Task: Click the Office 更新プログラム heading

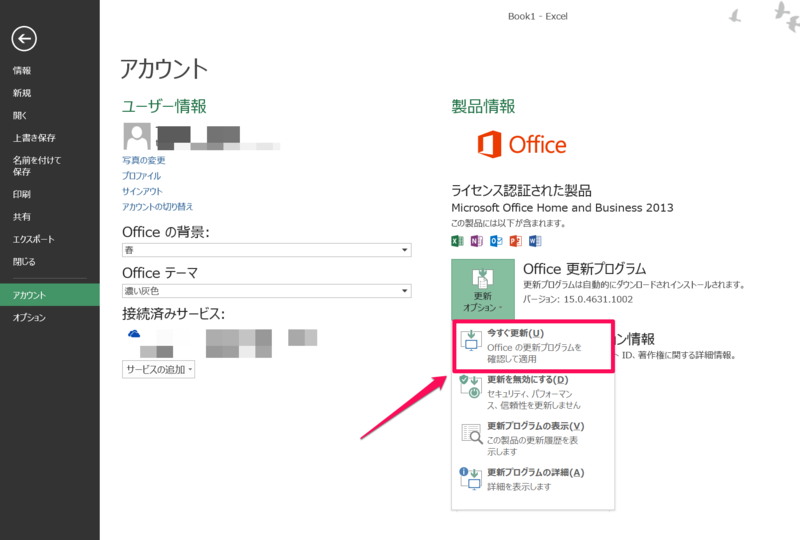Action: (585, 268)
